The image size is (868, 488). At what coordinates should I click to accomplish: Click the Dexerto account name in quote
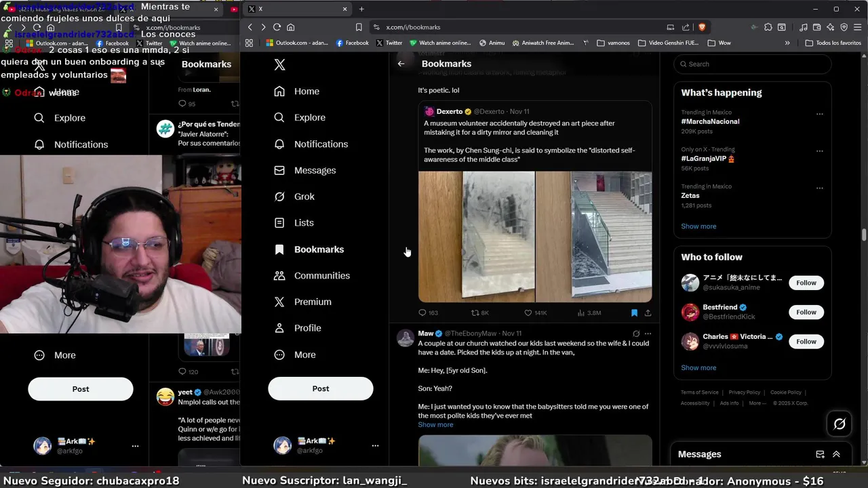(x=449, y=111)
